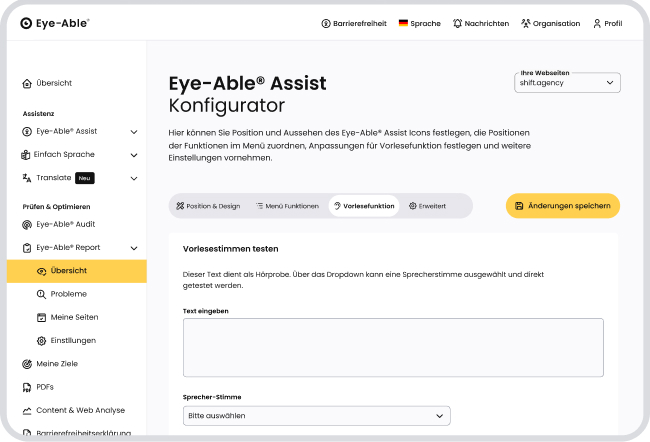Open the Ihre Webseiten dropdown

pos(565,84)
